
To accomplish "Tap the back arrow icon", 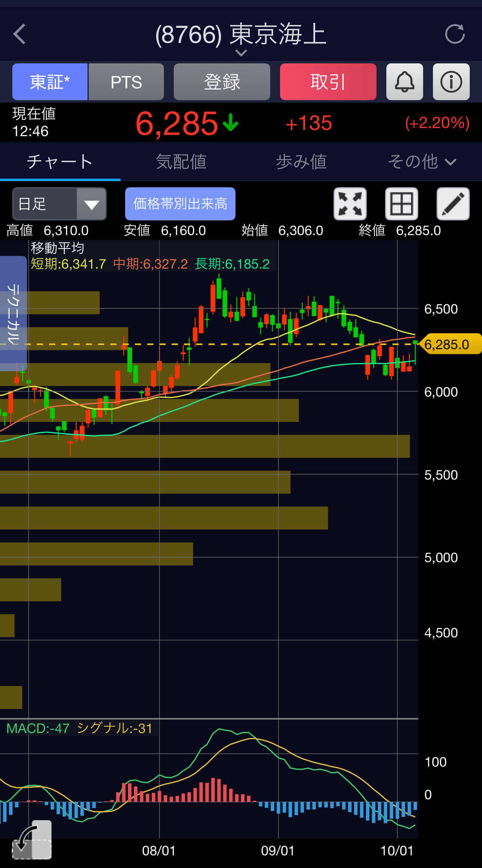I will tap(20, 34).
